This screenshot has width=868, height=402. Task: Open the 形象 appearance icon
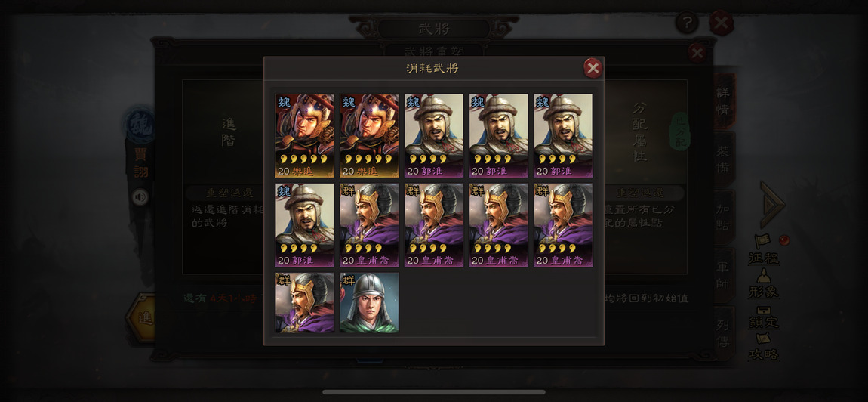(x=764, y=284)
